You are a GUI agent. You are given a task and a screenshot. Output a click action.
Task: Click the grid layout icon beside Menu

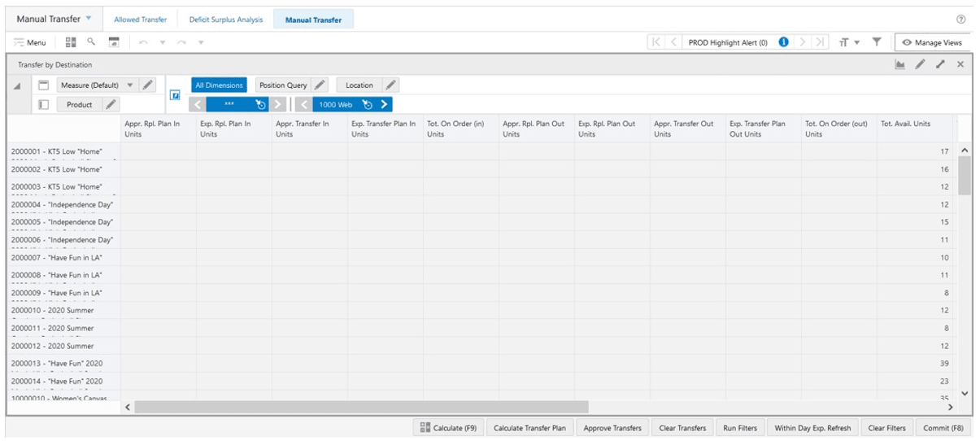[71, 41]
